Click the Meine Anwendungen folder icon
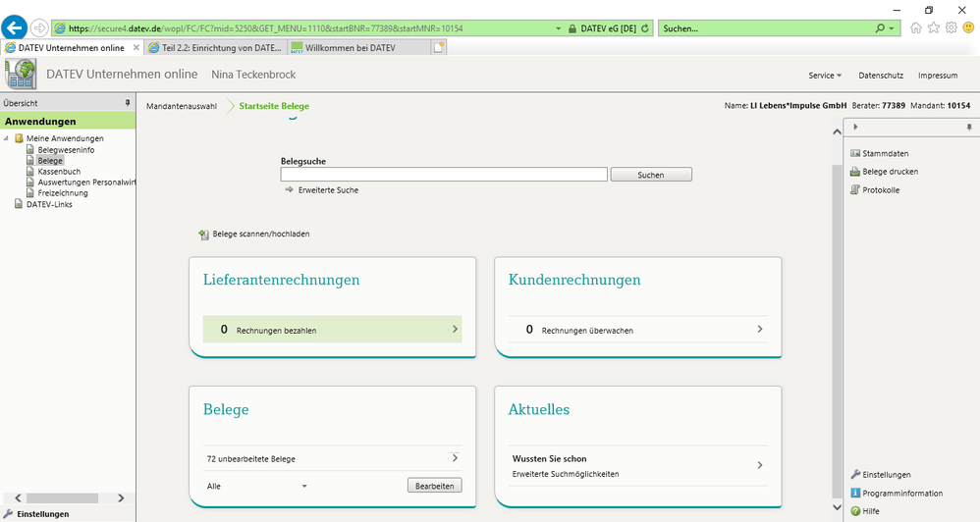The height and width of the screenshot is (522, 980). 20,138
